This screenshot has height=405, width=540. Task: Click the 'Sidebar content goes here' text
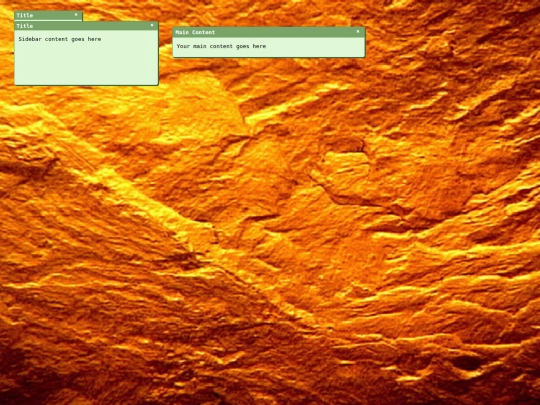pos(60,39)
